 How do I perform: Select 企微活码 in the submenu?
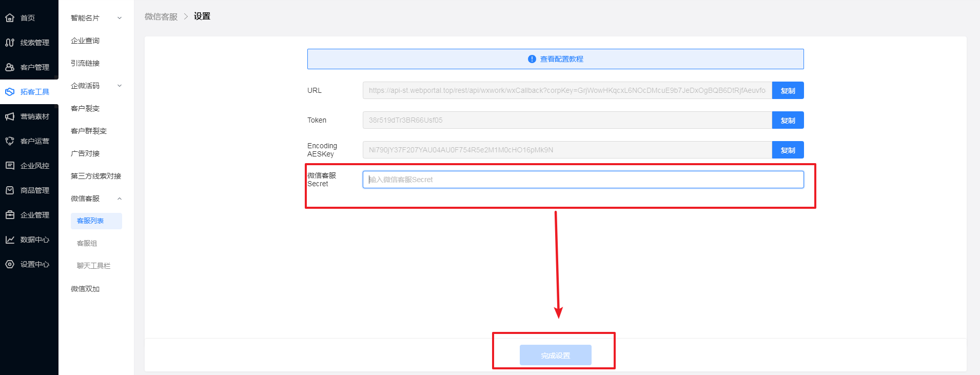pos(85,86)
